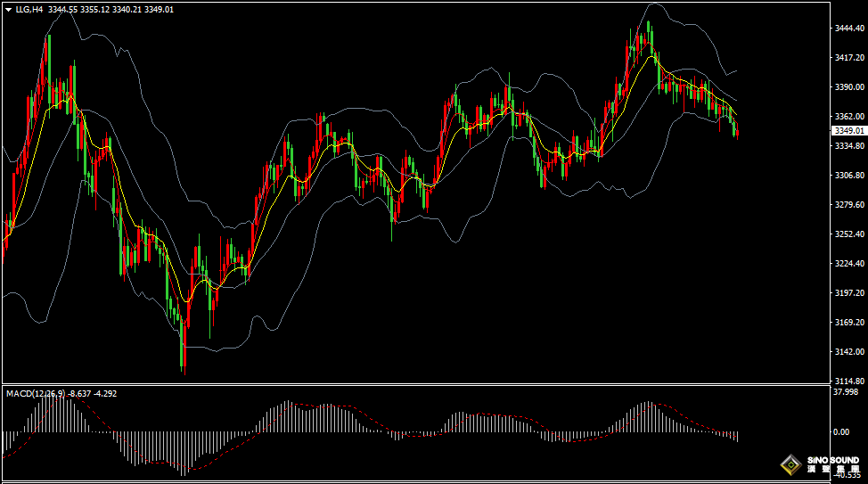This screenshot has width=868, height=484.
Task: Click the OHLC open value 3344.55 in header
Action: pyautogui.click(x=64, y=10)
